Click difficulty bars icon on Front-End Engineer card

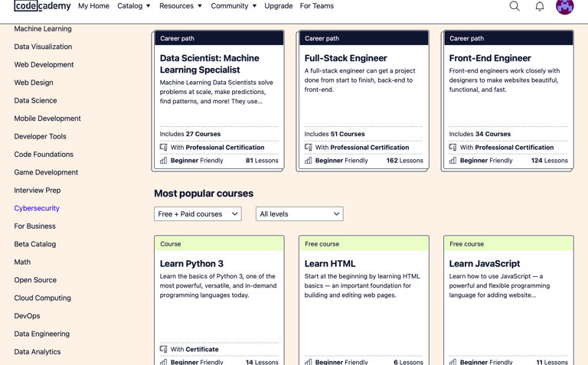coord(452,161)
